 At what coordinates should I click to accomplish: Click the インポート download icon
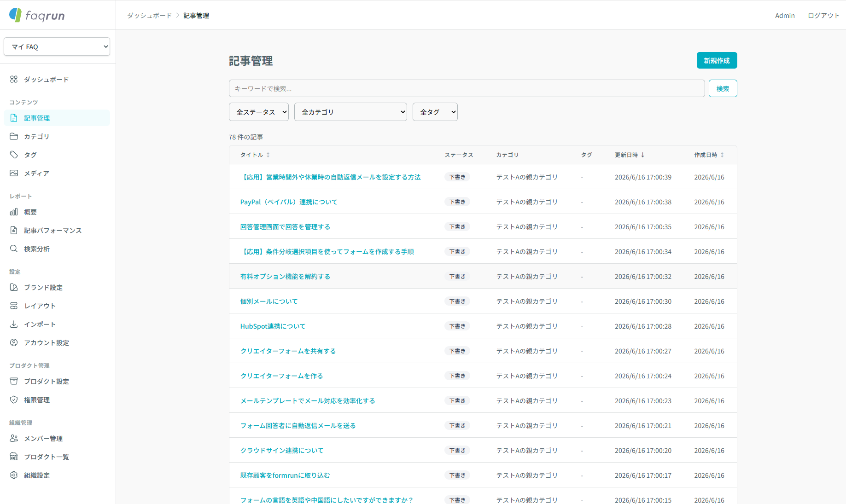[14, 324]
